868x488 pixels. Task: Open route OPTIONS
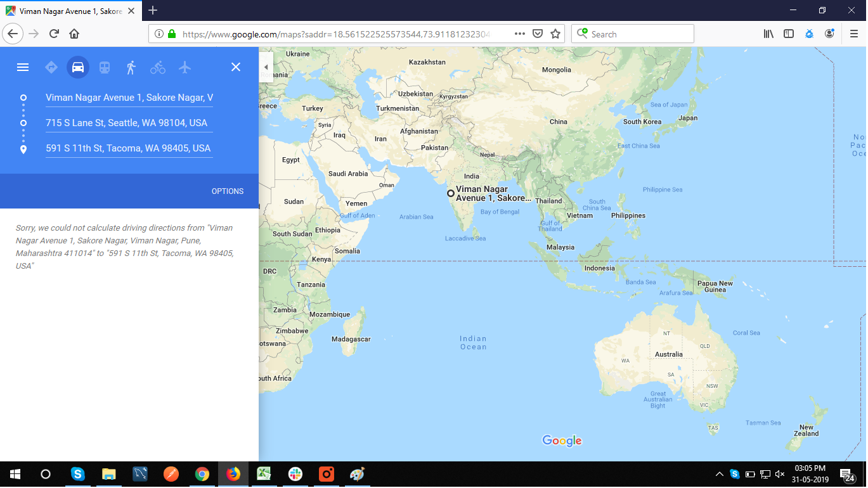pyautogui.click(x=228, y=191)
